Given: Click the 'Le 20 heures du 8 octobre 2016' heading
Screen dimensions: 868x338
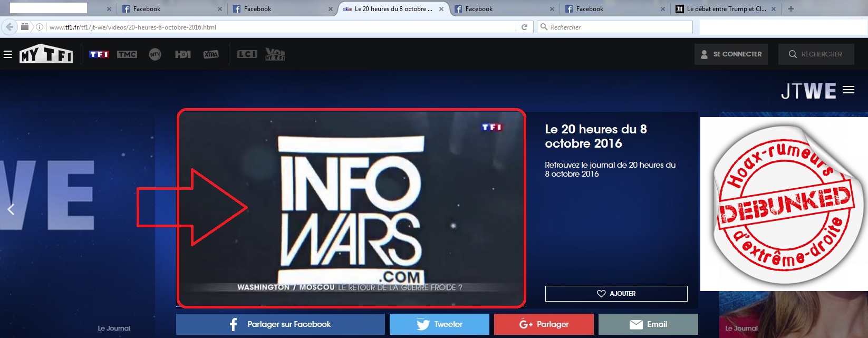Looking at the screenshot, I should 596,136.
